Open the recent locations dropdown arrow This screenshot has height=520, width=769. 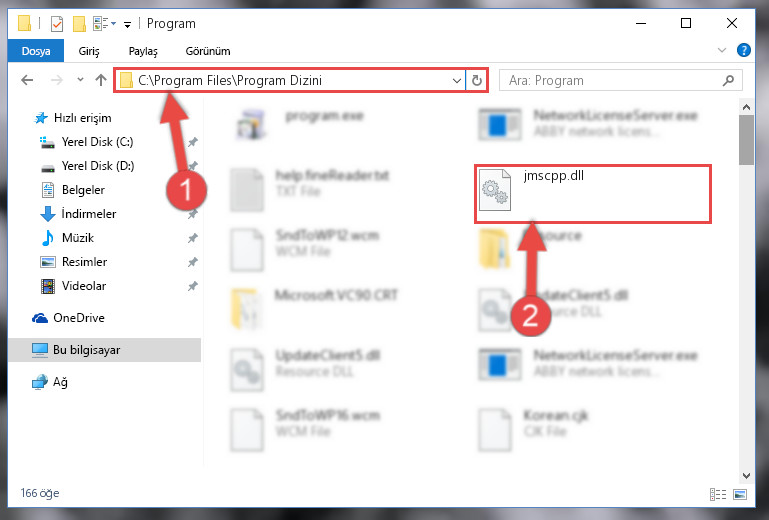point(80,79)
